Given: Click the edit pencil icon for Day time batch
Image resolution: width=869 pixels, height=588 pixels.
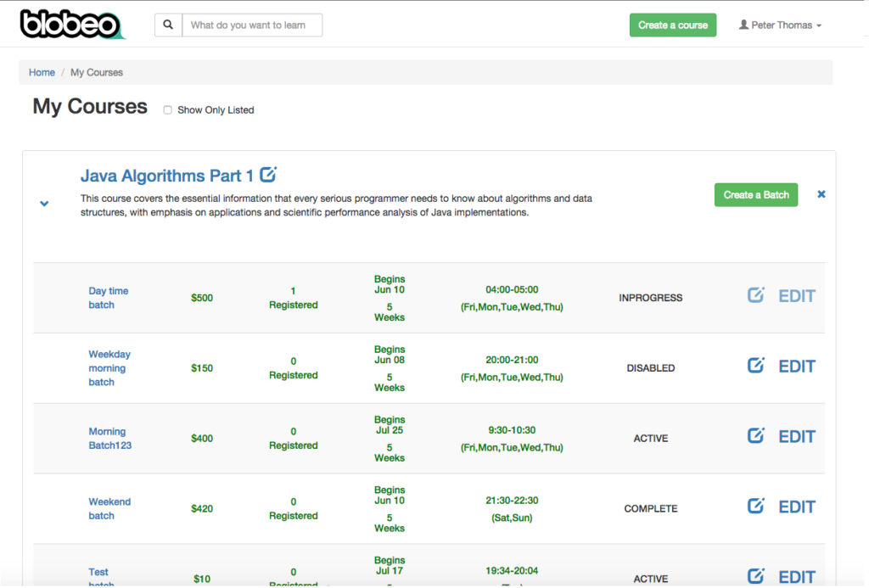Looking at the screenshot, I should point(756,295).
